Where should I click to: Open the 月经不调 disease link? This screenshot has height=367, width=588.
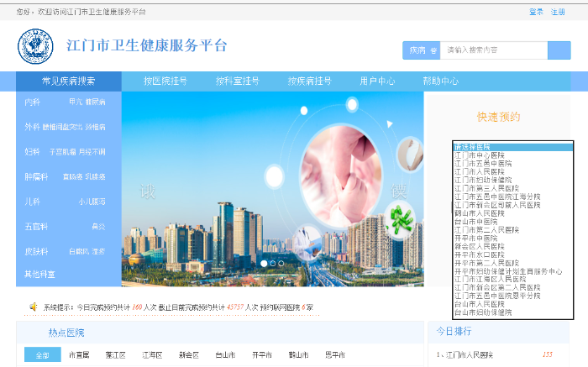click(x=92, y=152)
